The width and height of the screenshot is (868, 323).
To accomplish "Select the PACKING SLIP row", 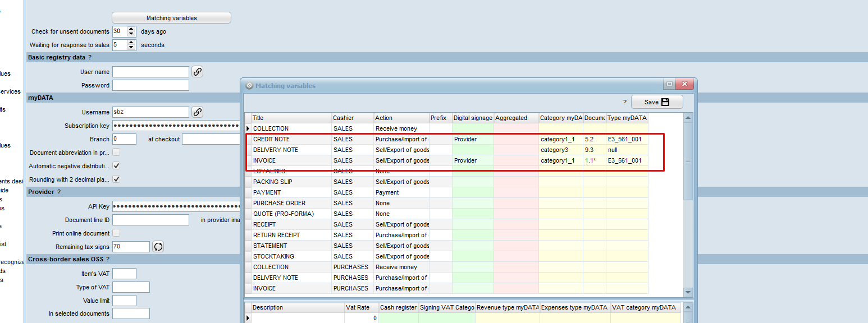I will click(447, 182).
